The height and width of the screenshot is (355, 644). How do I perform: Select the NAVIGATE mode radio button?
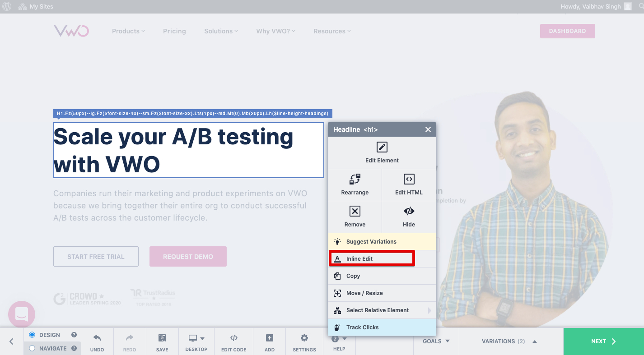tap(32, 348)
